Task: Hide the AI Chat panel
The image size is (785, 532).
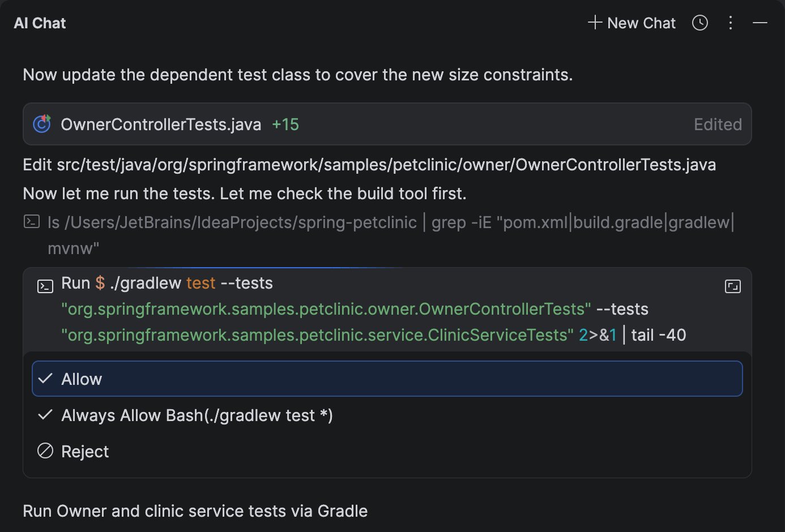Action: pyautogui.click(x=760, y=23)
